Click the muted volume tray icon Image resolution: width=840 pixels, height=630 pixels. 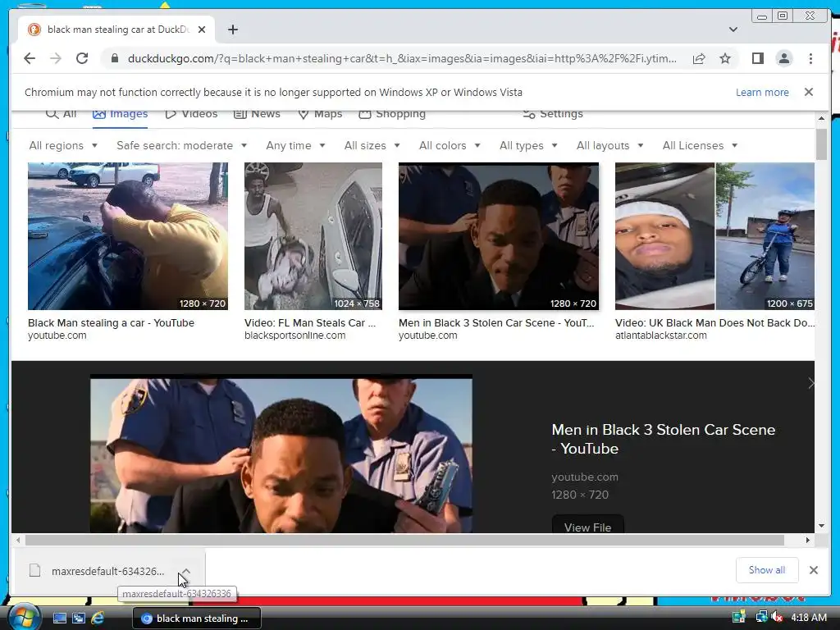point(777,618)
